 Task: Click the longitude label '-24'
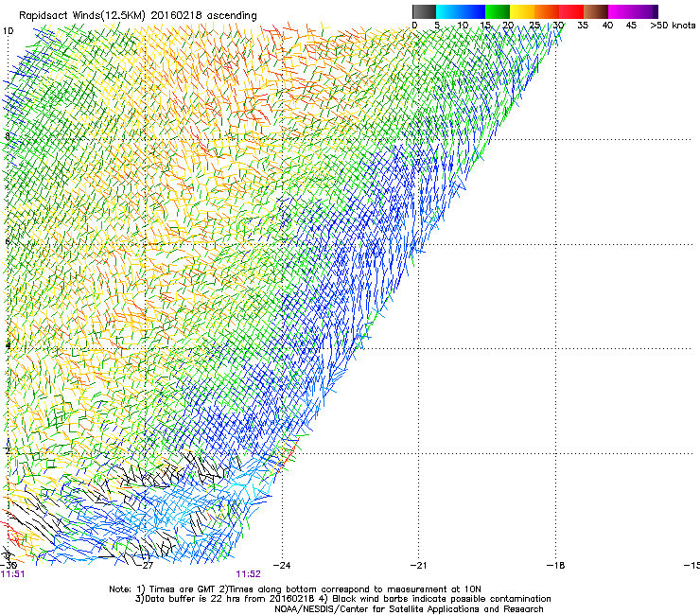click(282, 565)
